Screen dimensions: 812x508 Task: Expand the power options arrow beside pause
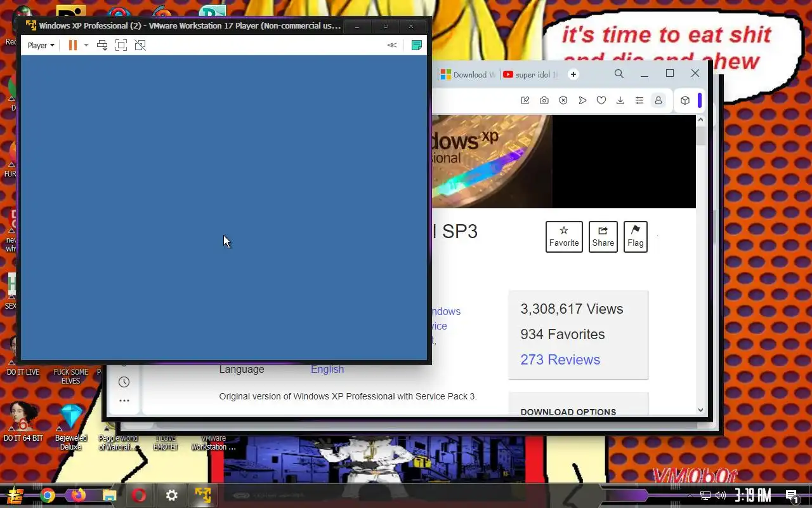(x=86, y=45)
